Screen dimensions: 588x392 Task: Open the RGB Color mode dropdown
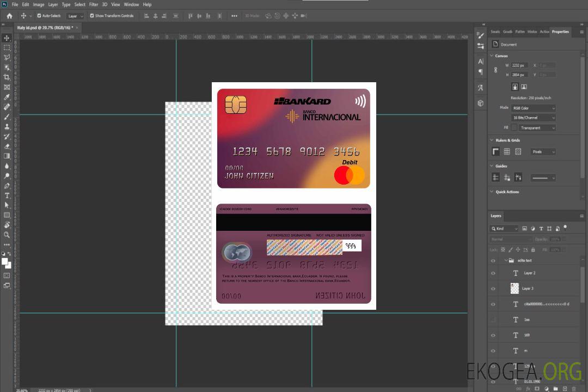point(533,108)
